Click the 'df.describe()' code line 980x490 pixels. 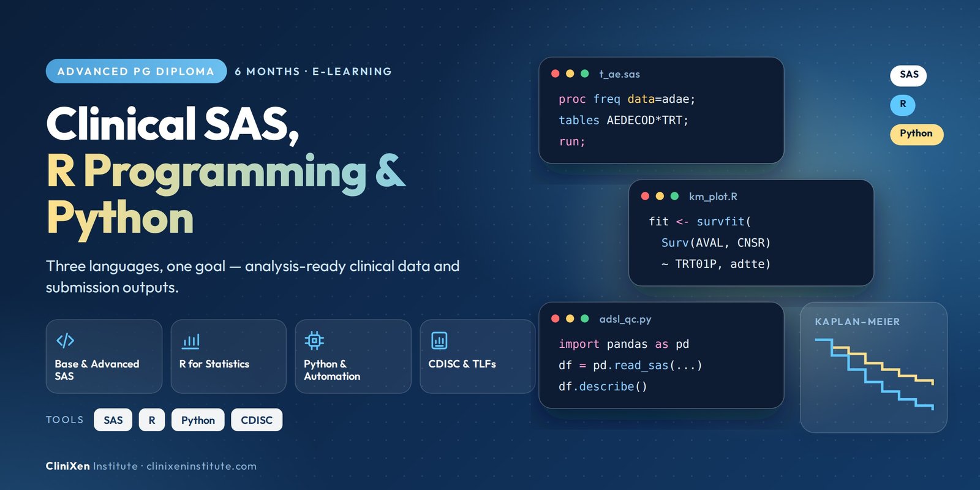pyautogui.click(x=603, y=386)
